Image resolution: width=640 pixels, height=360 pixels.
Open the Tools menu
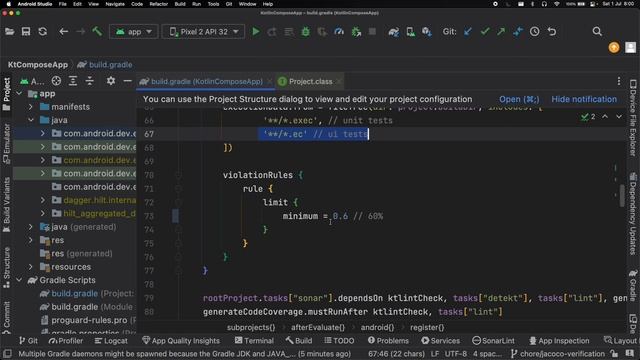click(213, 4)
